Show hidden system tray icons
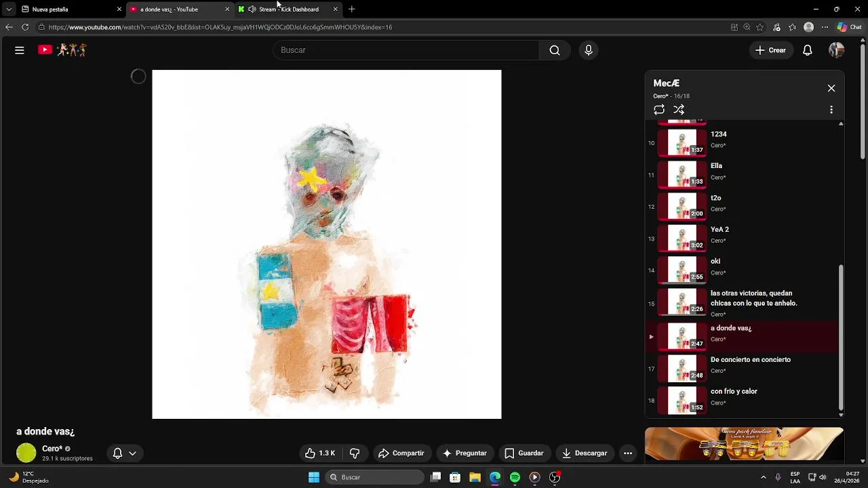868x488 pixels. tap(763, 477)
